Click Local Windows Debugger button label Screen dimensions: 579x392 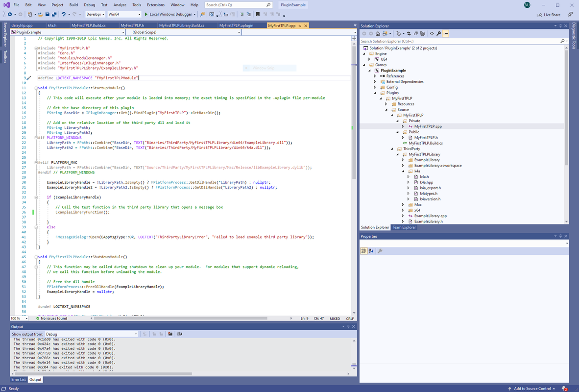point(171,14)
